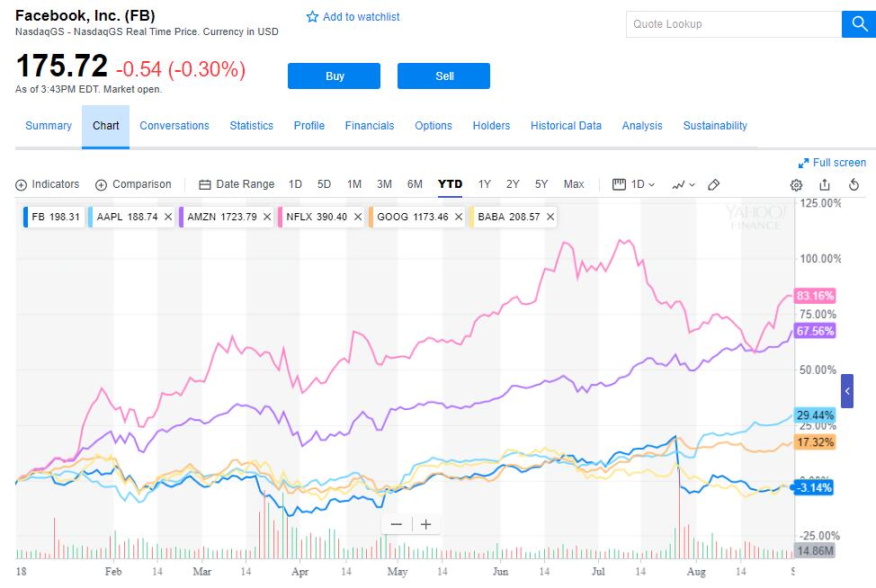This screenshot has height=588, width=876.
Task: Open the line chart type dropdown
Action: 684,184
